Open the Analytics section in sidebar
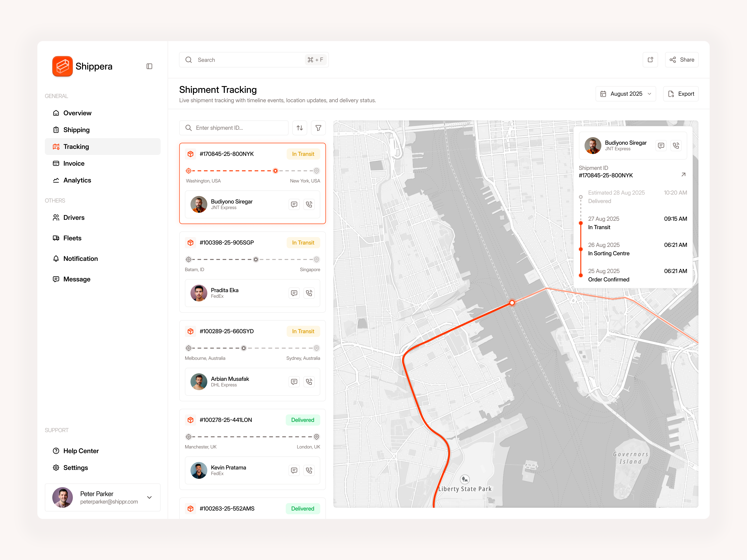Viewport: 747px width, 560px height. point(77,180)
